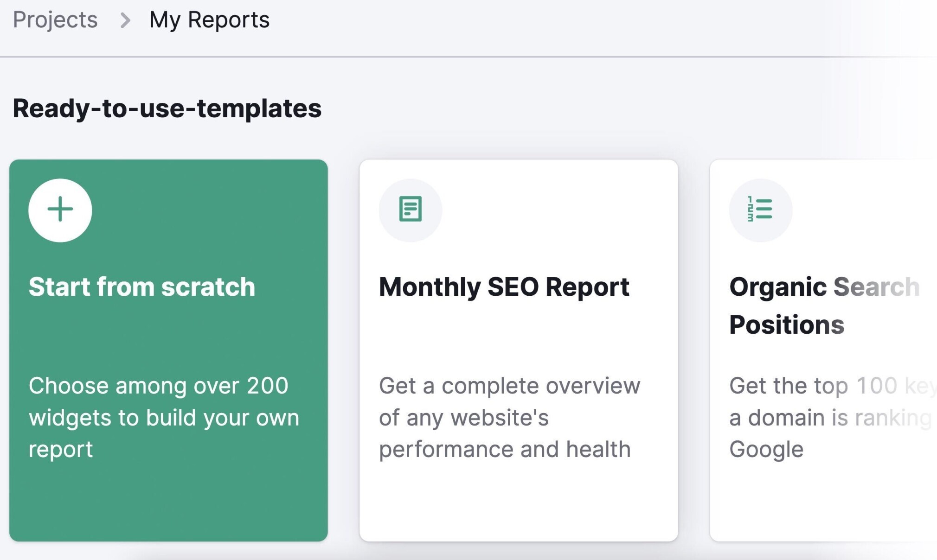
Task: Click the word Positions in the third card title
Action: coord(787,325)
